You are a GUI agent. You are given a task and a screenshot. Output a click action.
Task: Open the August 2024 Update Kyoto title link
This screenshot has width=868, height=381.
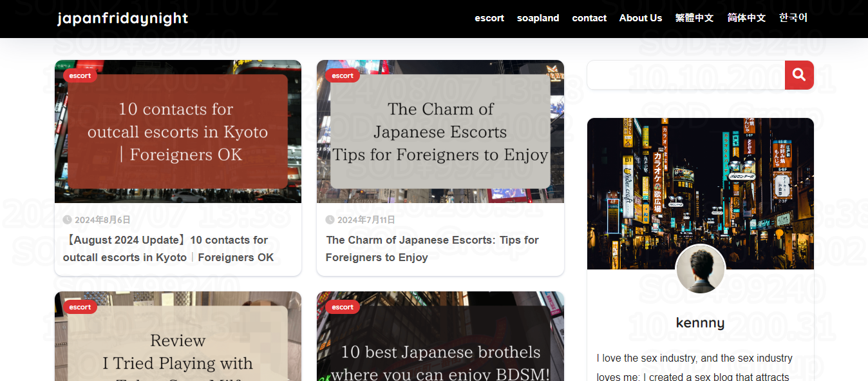pyautogui.click(x=168, y=249)
